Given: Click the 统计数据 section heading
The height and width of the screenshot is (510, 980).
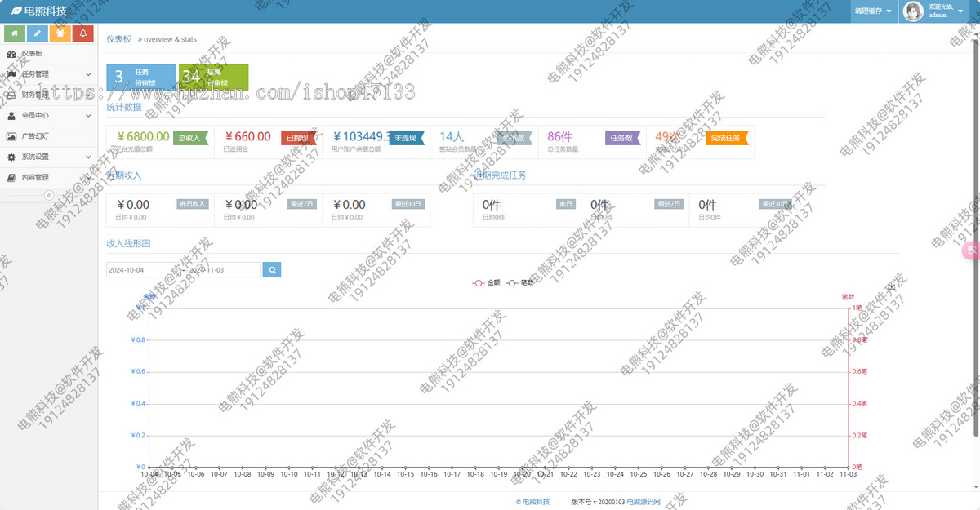Looking at the screenshot, I should click(124, 107).
